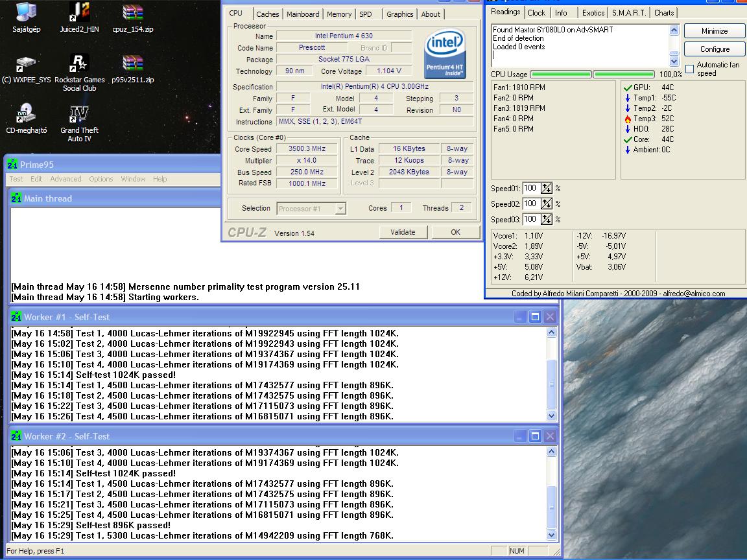Click the SpeedFan CPU Usage bar

pos(593,75)
